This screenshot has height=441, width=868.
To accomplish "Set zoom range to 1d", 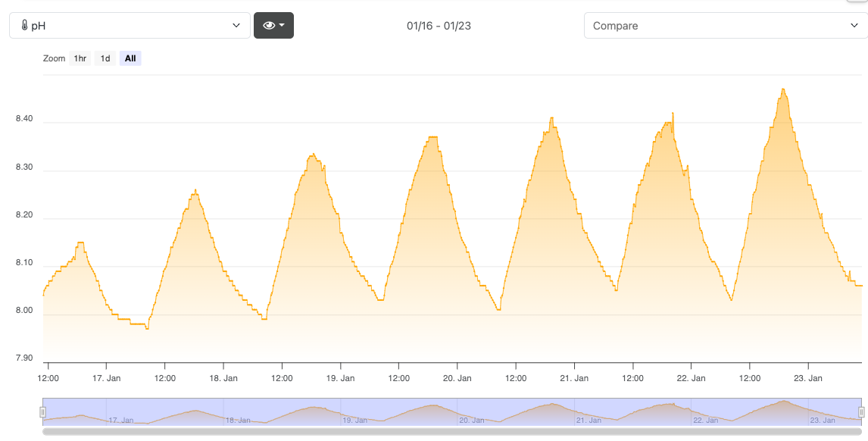I will [x=105, y=58].
